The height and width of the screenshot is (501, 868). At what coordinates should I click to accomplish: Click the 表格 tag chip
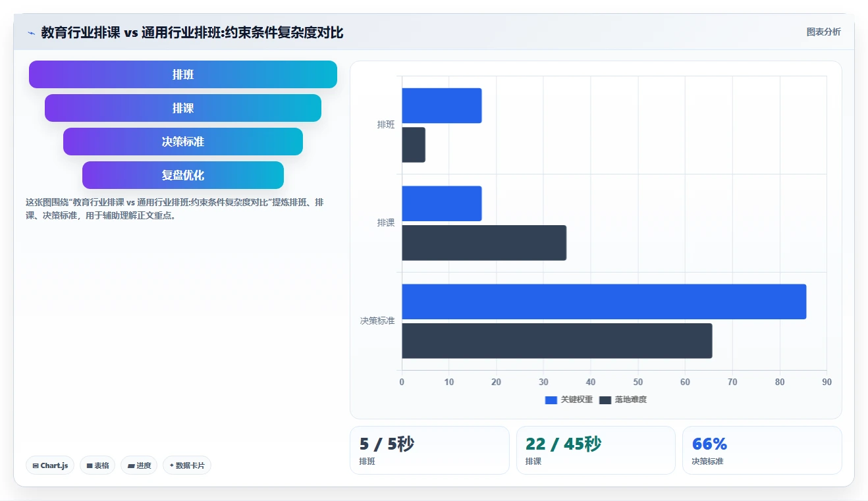click(x=97, y=465)
